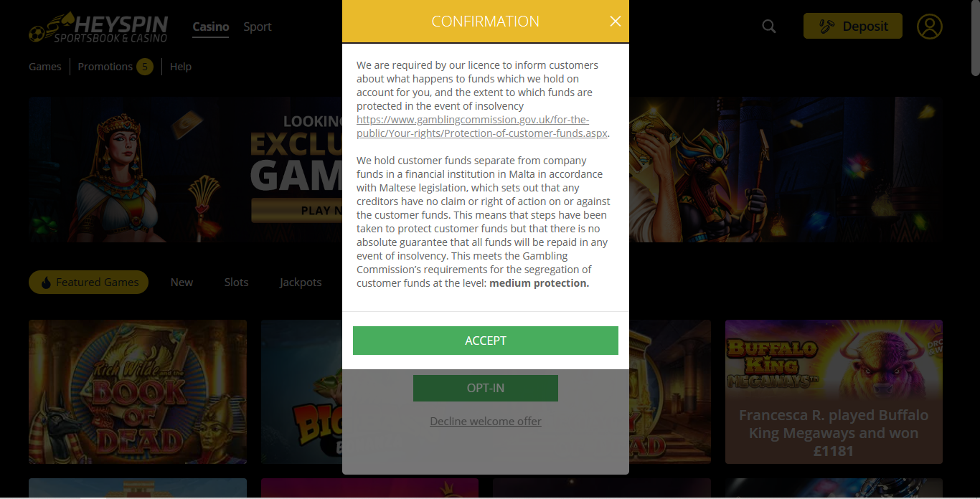Select the Decline welcome offer link
980x499 pixels.
pyautogui.click(x=486, y=422)
